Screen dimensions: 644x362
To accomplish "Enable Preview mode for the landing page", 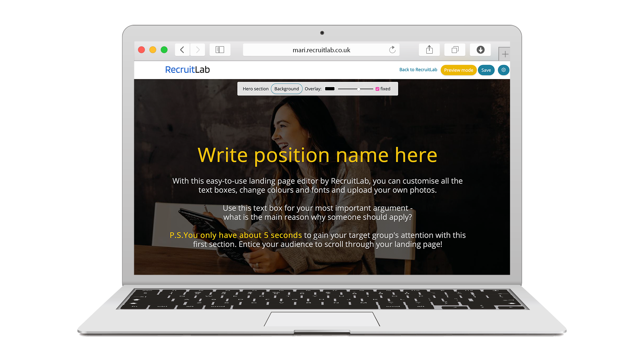I will (459, 70).
